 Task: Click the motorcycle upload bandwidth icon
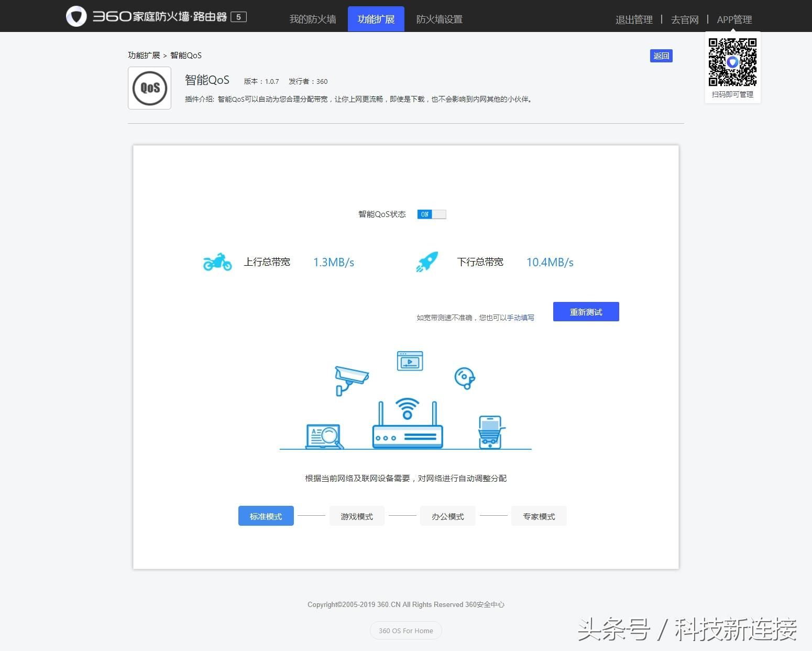pyautogui.click(x=217, y=262)
